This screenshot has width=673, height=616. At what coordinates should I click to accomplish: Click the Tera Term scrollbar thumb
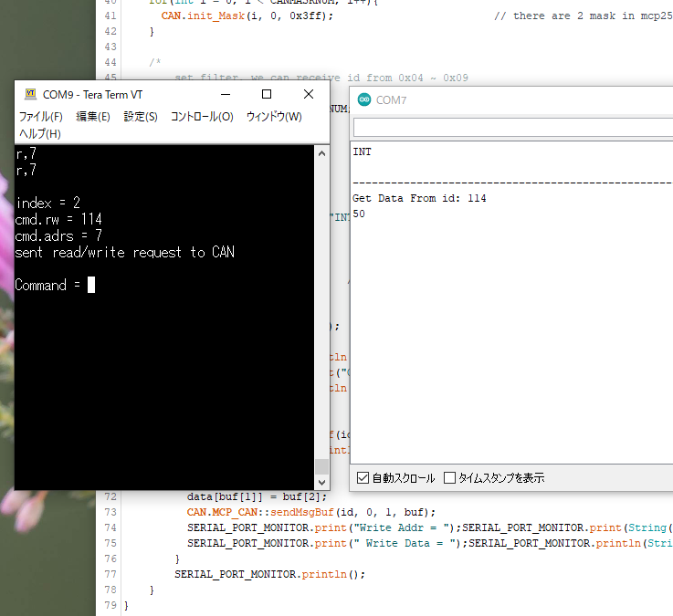(322, 466)
